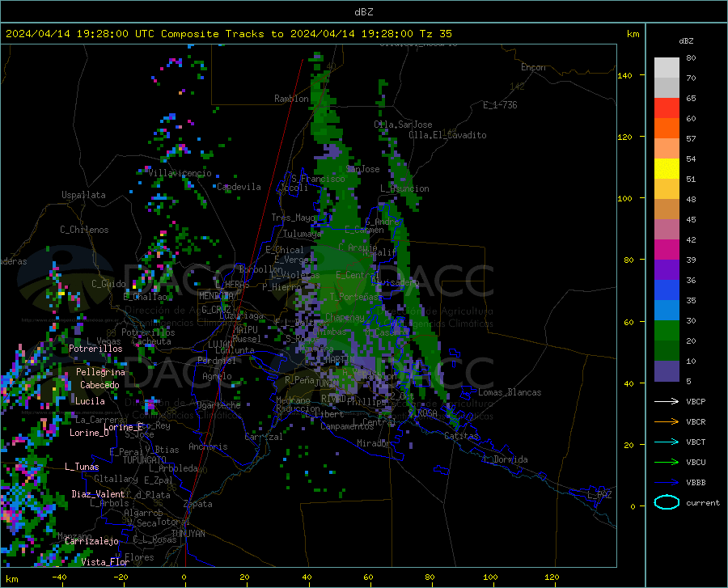Click the cyan 'current' ellipse in legend
The height and width of the screenshot is (588, 728).
[x=667, y=502]
